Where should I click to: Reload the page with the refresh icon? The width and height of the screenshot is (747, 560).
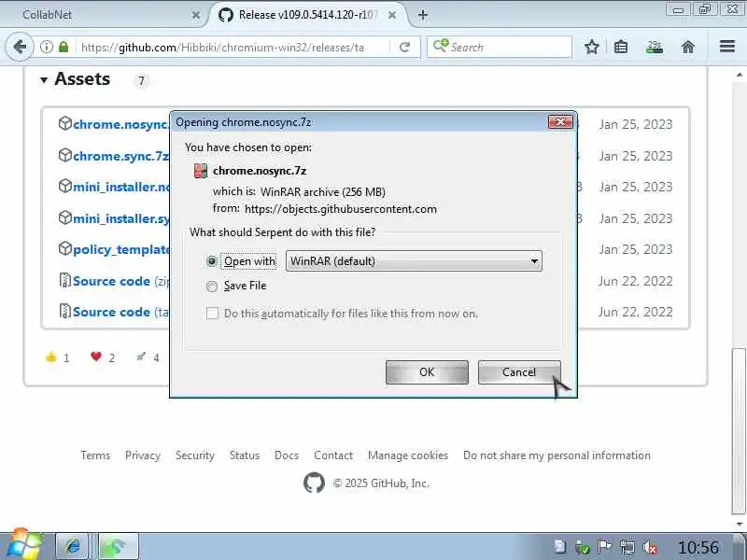[x=404, y=47]
